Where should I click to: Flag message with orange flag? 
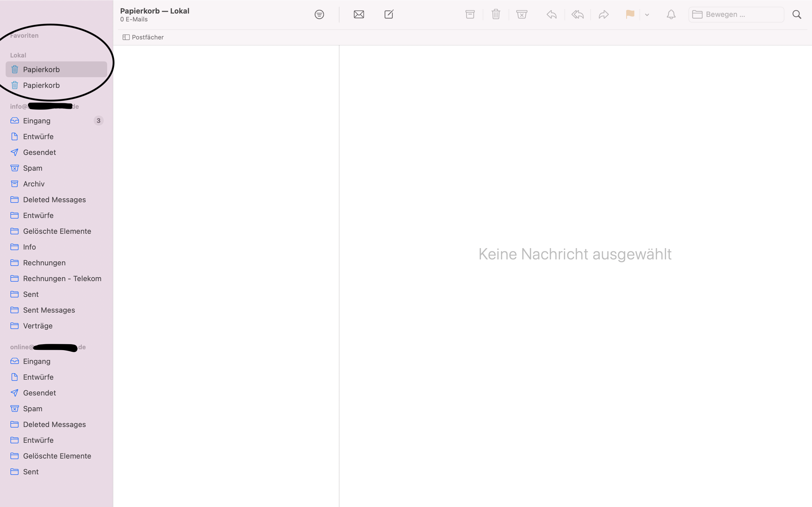tap(630, 14)
